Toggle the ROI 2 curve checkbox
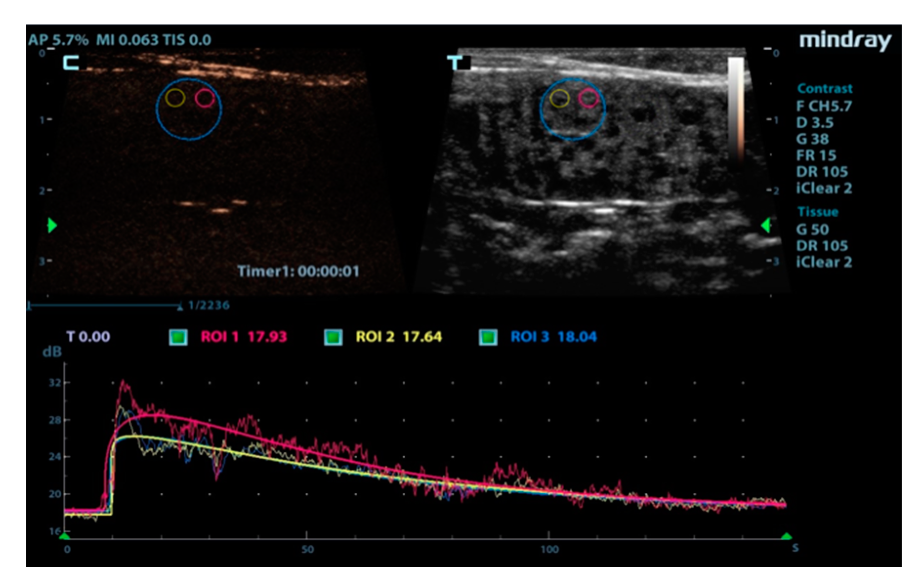 point(333,337)
